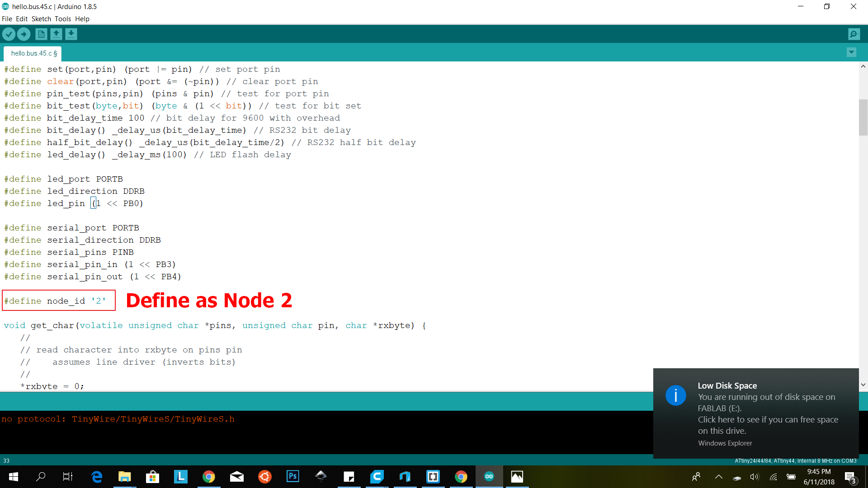Open the Windows Start menu
Viewport: 868px width, 488px height.
tap(13, 476)
